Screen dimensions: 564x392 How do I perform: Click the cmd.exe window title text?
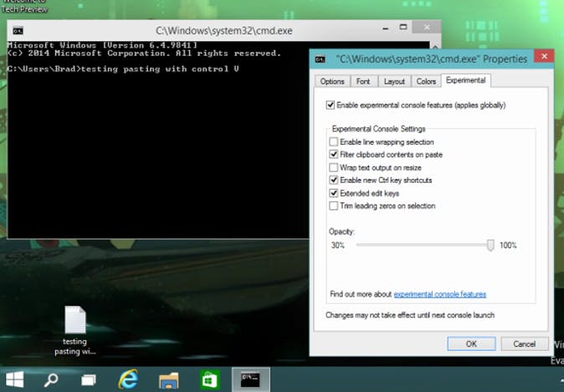tap(223, 31)
